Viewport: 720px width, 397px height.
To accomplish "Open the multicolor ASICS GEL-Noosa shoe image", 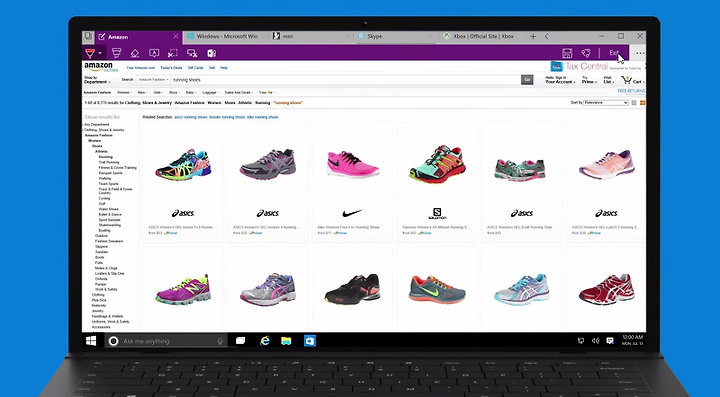I will [183, 165].
